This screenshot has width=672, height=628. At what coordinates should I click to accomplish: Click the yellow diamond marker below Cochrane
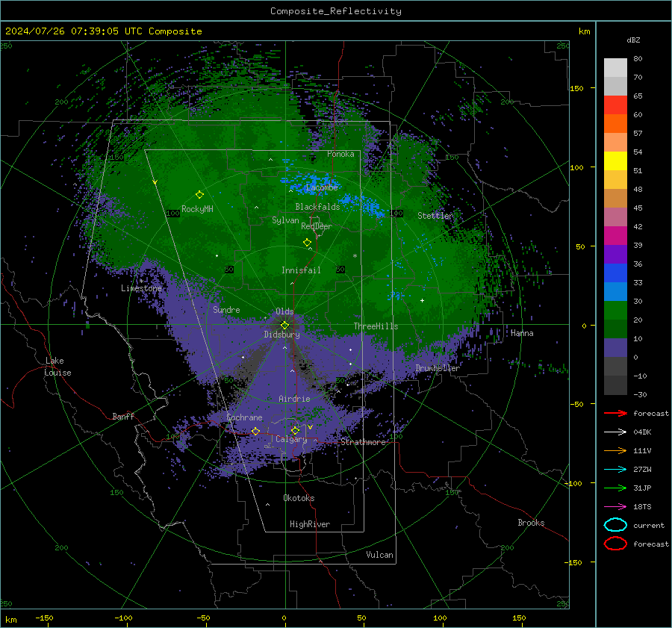click(x=255, y=431)
